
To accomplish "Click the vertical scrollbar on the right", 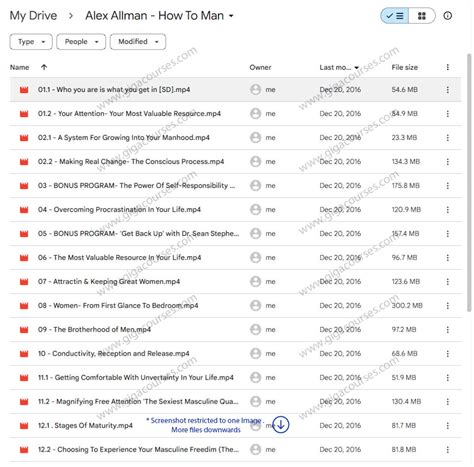I will pos(469,183).
